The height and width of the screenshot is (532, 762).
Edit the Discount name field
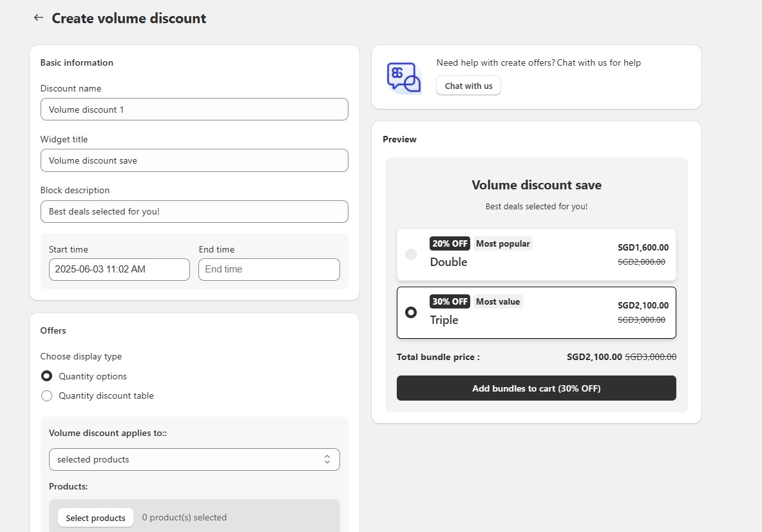point(195,109)
